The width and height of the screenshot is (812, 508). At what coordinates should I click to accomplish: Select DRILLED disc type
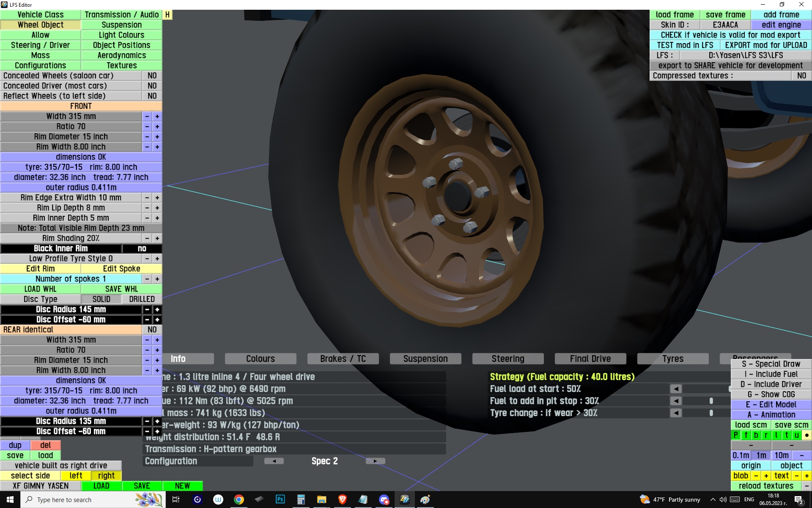click(x=142, y=299)
